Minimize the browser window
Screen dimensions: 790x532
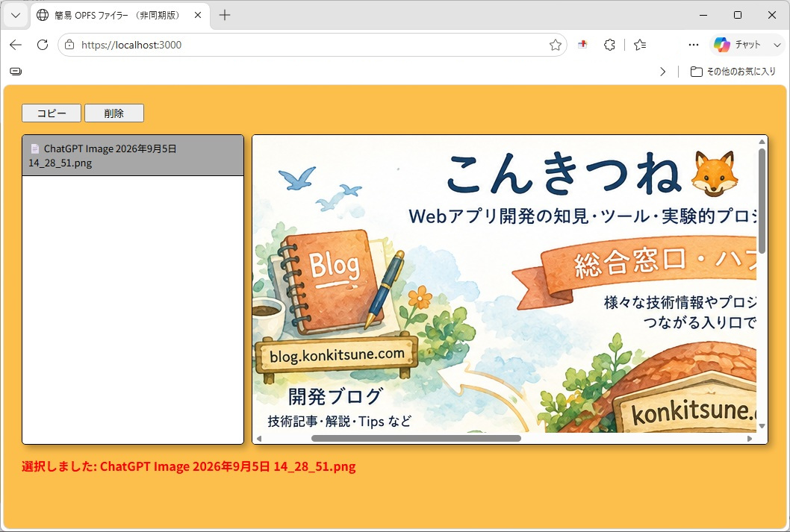pos(703,15)
